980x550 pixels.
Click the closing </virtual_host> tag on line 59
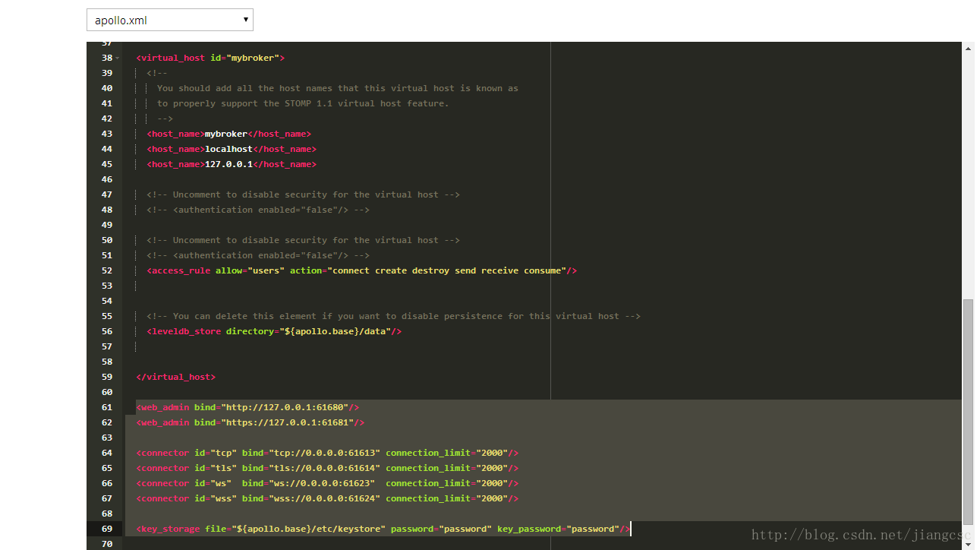click(x=175, y=377)
